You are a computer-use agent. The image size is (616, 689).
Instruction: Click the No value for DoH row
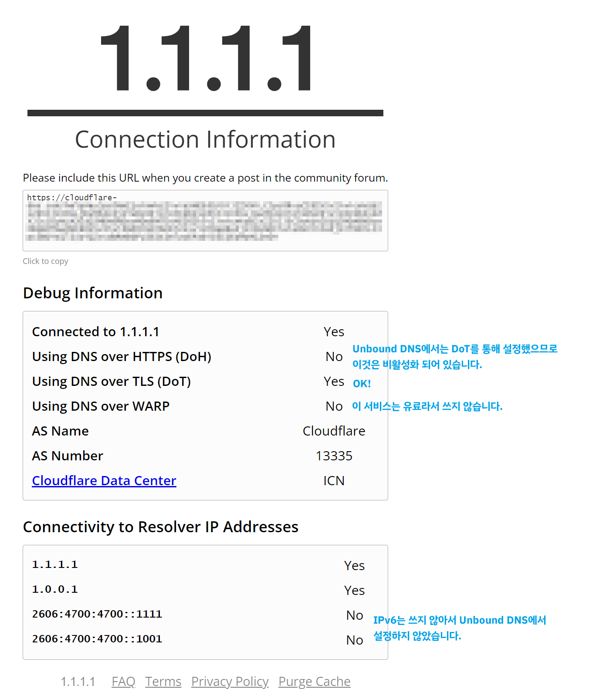pos(334,356)
